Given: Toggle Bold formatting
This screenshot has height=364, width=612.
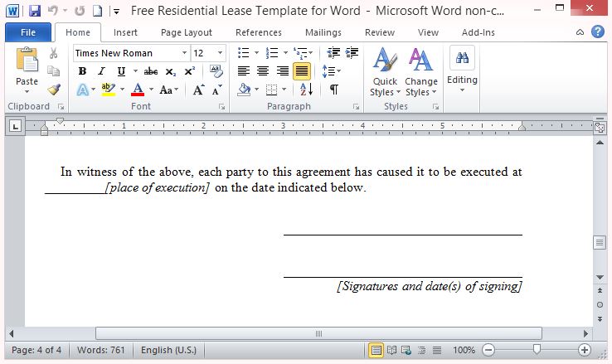Looking at the screenshot, I should [82, 71].
